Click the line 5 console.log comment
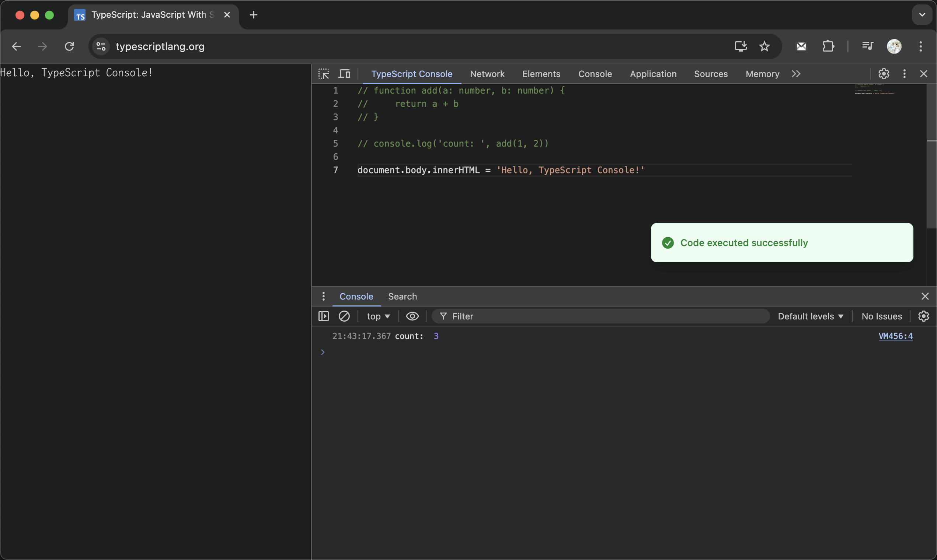This screenshot has height=560, width=937. pyautogui.click(x=453, y=143)
